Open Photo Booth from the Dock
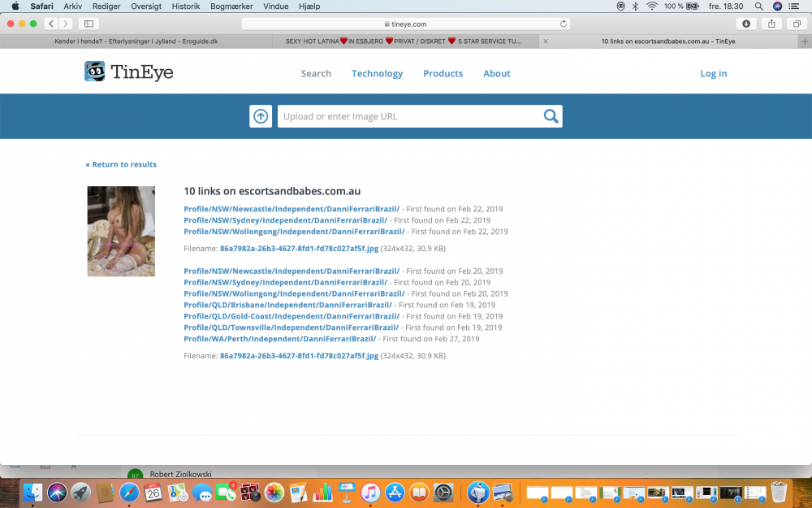The image size is (812, 508). click(250, 492)
